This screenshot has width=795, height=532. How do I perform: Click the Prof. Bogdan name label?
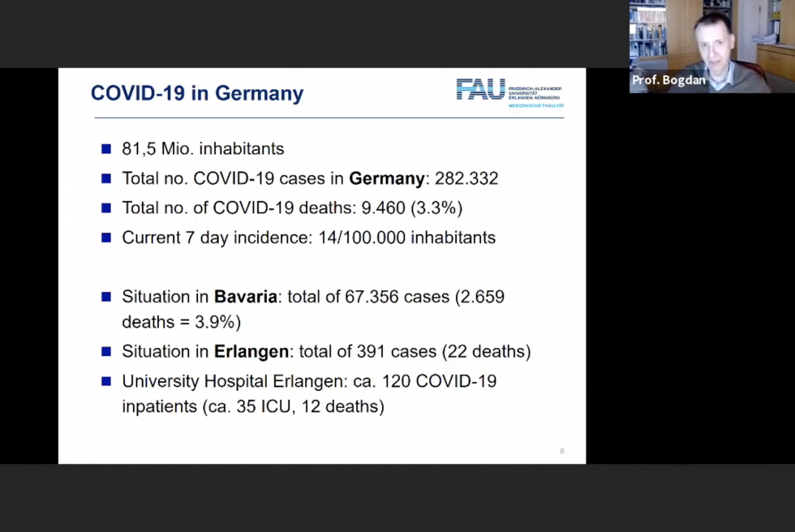[668, 81]
